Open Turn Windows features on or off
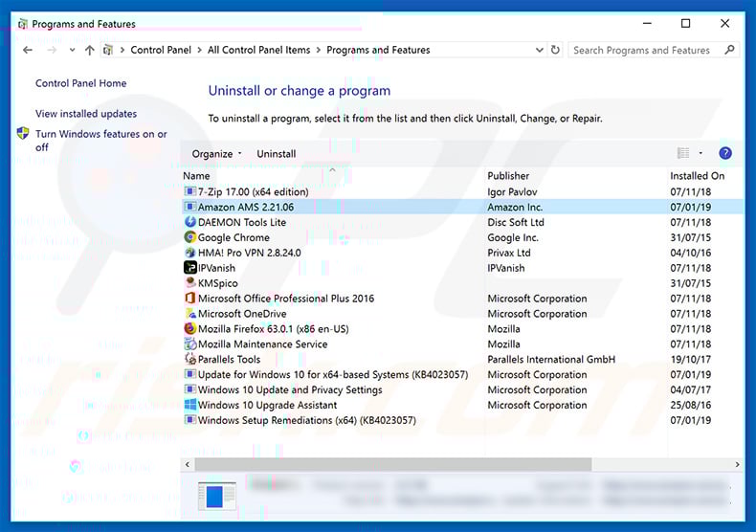The image size is (756, 532). click(101, 141)
